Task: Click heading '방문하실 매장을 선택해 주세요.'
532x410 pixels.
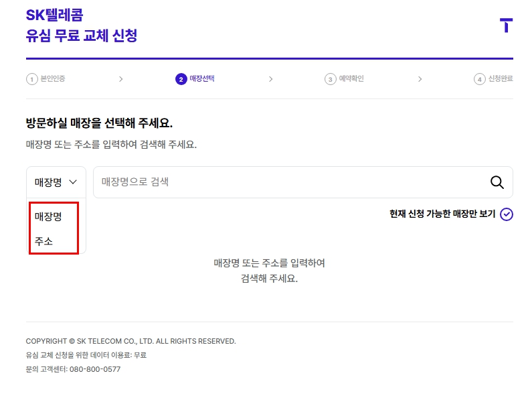Action: (x=99, y=123)
